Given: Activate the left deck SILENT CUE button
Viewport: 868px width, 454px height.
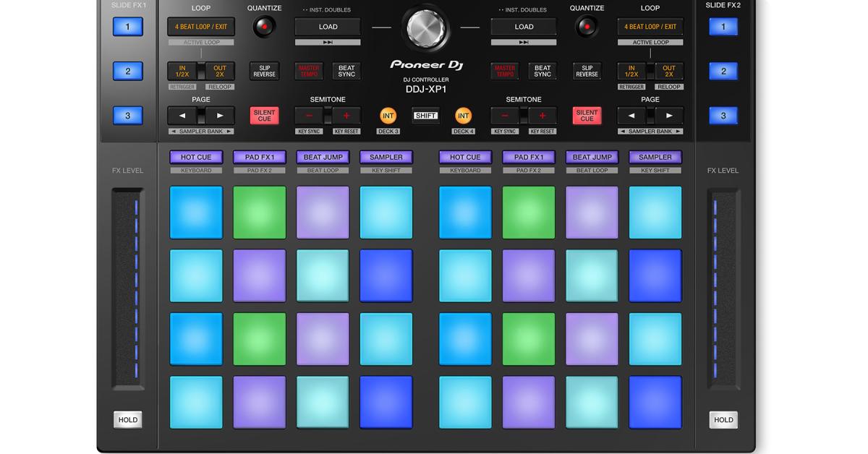Looking at the screenshot, I should click(x=265, y=116).
